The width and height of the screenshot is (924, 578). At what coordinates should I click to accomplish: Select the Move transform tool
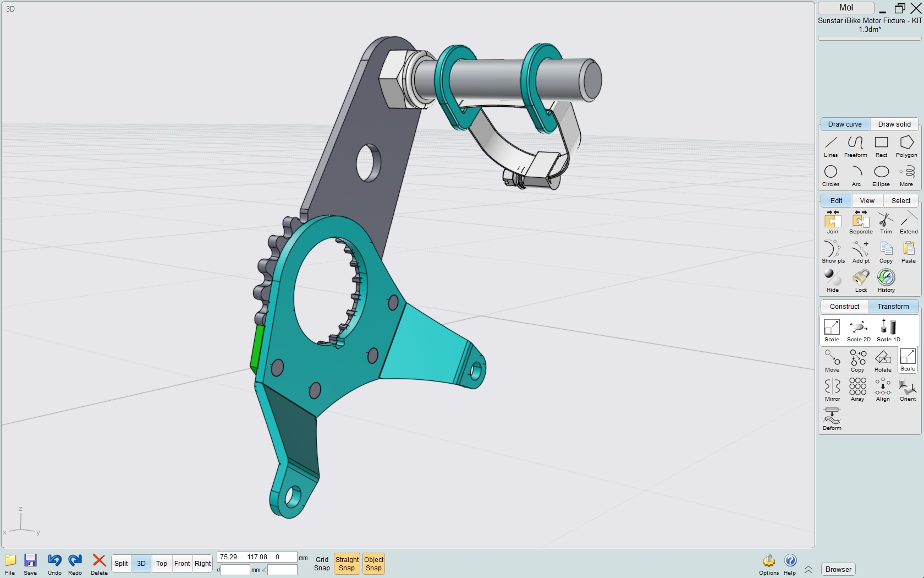pos(832,361)
